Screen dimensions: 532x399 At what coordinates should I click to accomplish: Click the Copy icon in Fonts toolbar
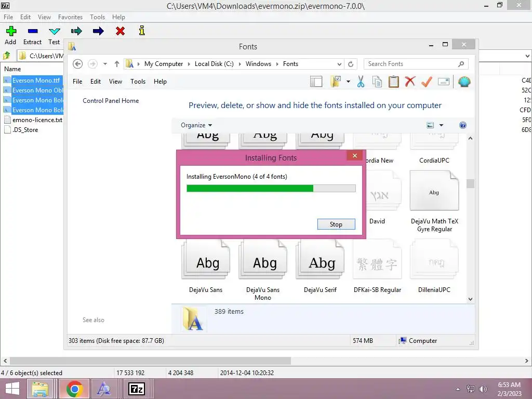377,82
